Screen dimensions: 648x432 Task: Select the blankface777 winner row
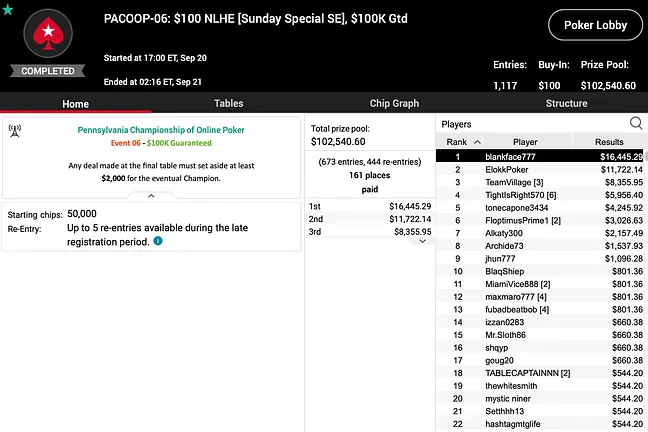(539, 157)
